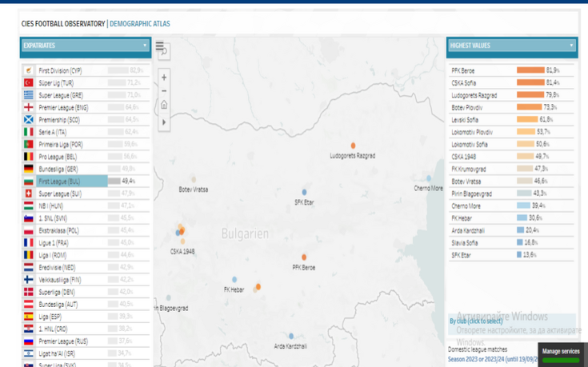Click the Germany flag icon
The height and width of the screenshot is (367, 588).
click(29, 169)
